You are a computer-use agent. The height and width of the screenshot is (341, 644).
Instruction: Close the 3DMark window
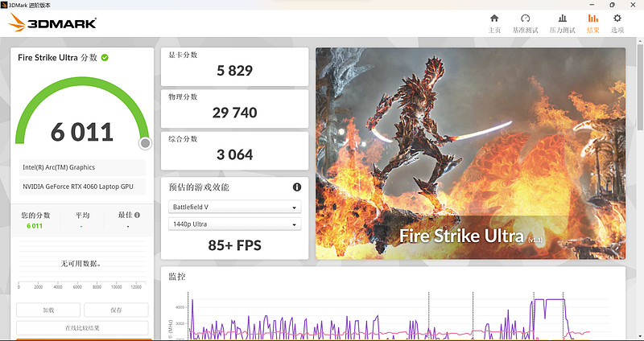tap(633, 5)
